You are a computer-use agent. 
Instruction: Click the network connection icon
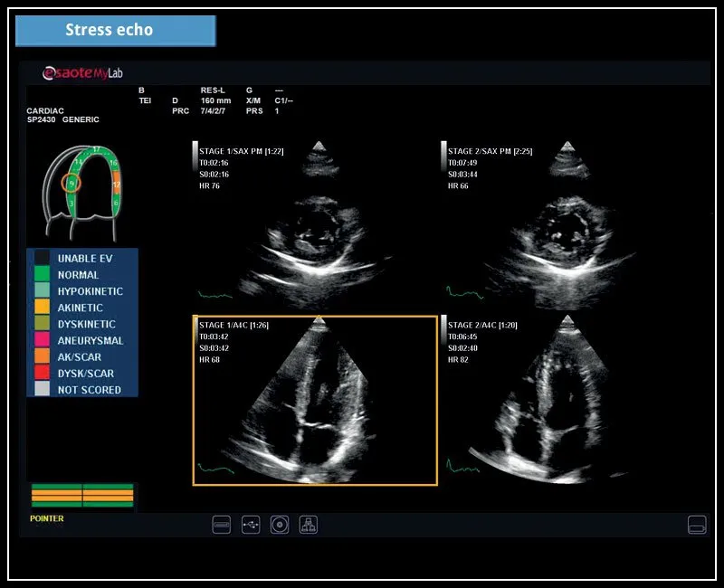click(x=309, y=525)
